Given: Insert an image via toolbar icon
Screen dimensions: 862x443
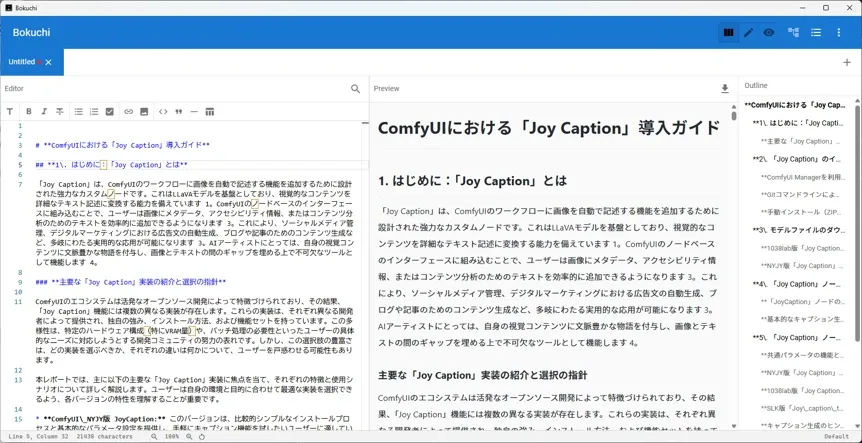Looking at the screenshot, I should click(144, 111).
